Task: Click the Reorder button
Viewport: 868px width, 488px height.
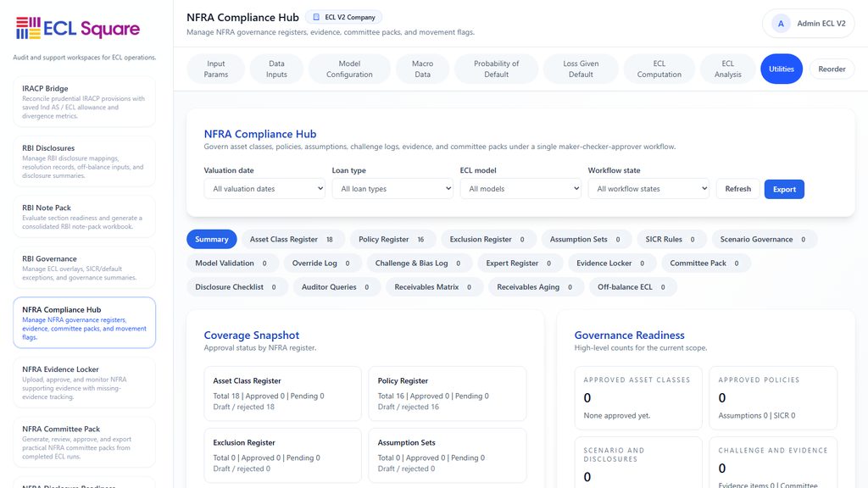Action: (x=832, y=69)
